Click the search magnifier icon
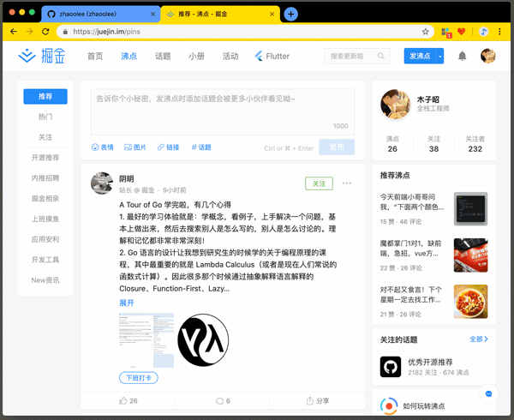Viewport: 514px width, 420px height. pyautogui.click(x=381, y=56)
